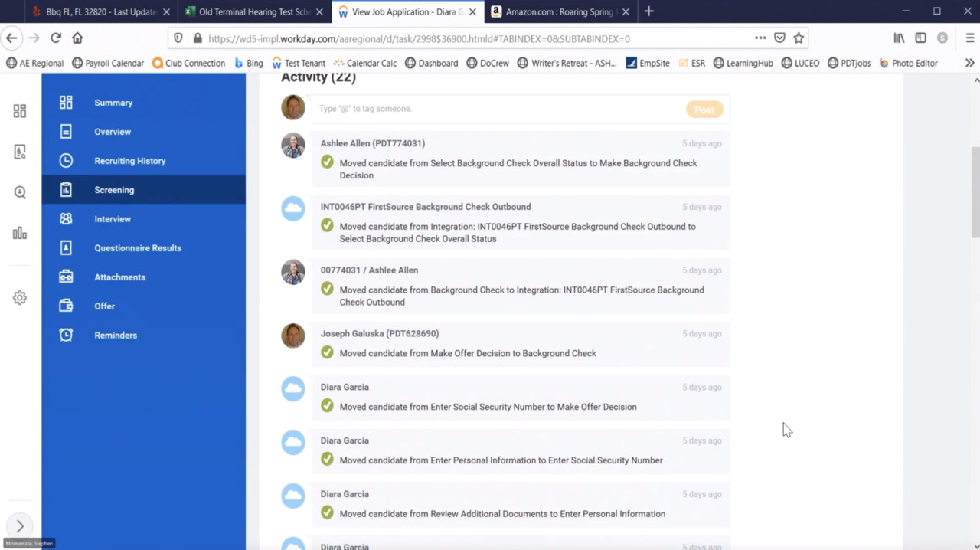Click Ashlee Allen (PDT774031) name

373,143
